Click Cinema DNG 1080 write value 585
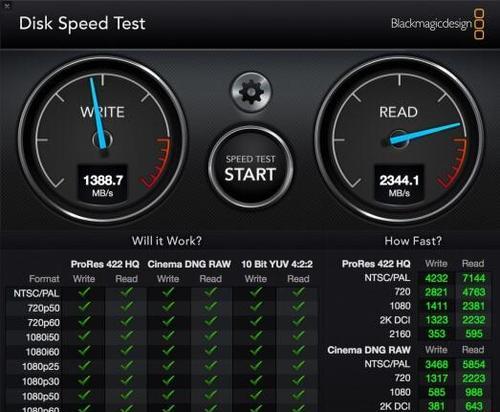Screen dimensions: 500x412 pyautogui.click(x=436, y=392)
